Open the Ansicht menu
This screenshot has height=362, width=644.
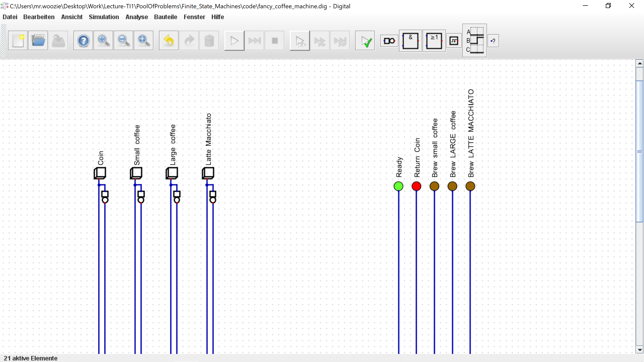(72, 17)
